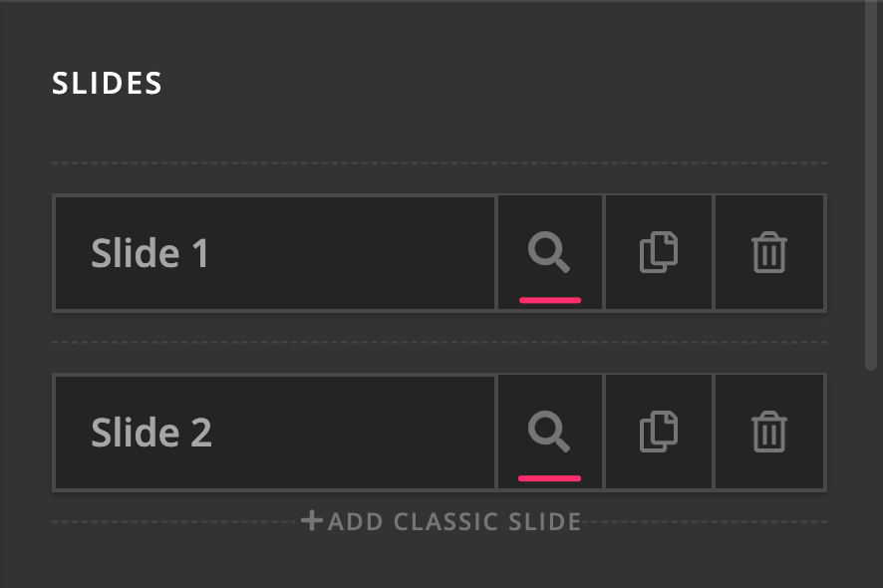Duplicate Slide 2 via the copy icon
Image resolution: width=883 pixels, height=588 pixels.
tap(659, 432)
